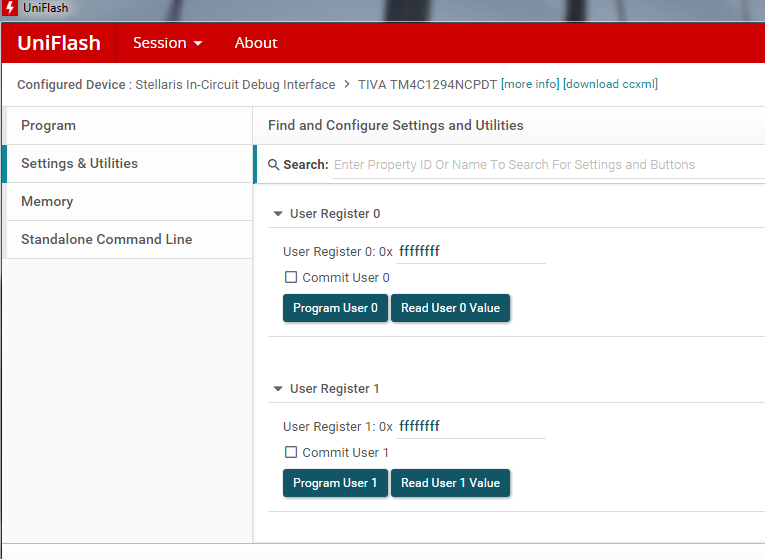Viewport: 765px width, 559px height.
Task: Enable the Commit User 0 checkbox
Action: tap(291, 278)
